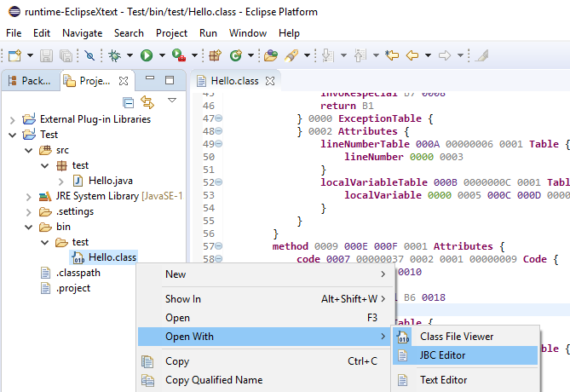Select the .classpath file

tap(71, 273)
